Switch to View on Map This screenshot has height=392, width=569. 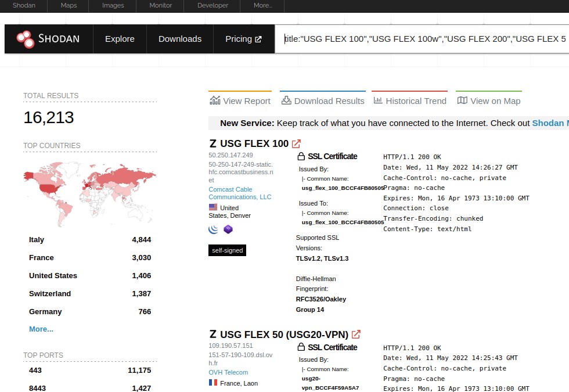[x=488, y=100]
